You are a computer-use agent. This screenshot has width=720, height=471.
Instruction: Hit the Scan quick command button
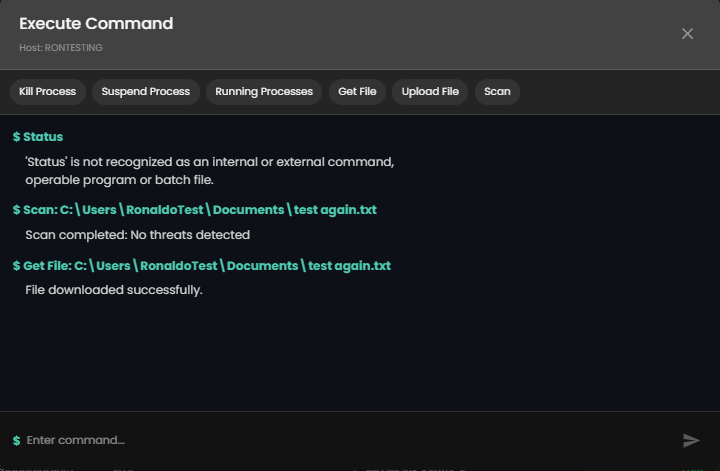click(497, 92)
